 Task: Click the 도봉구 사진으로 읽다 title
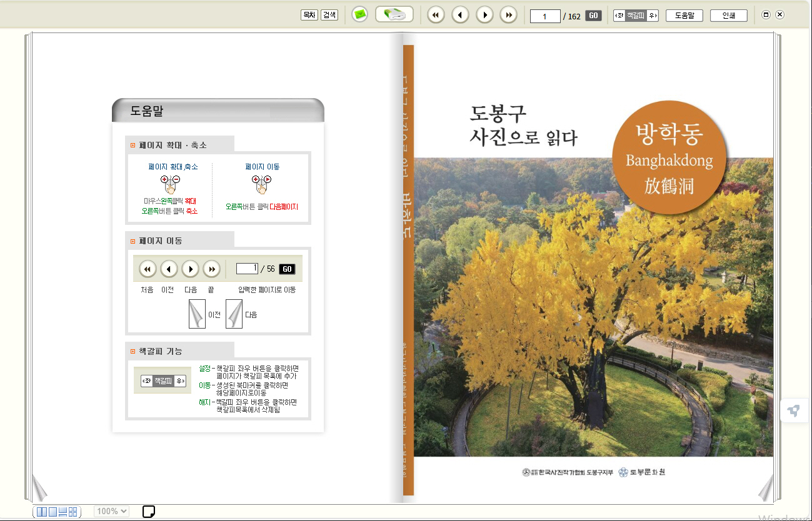[x=523, y=125]
